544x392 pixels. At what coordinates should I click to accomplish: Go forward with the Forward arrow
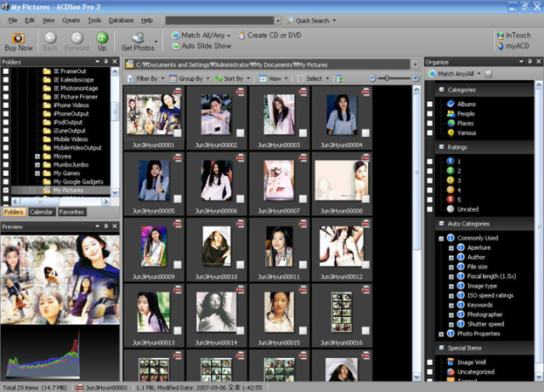[x=77, y=37]
